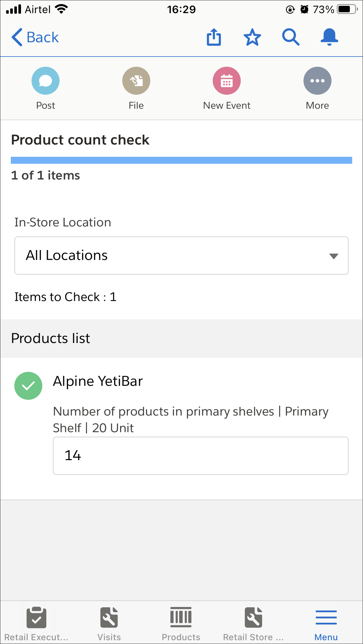Open the search icon

point(291,37)
